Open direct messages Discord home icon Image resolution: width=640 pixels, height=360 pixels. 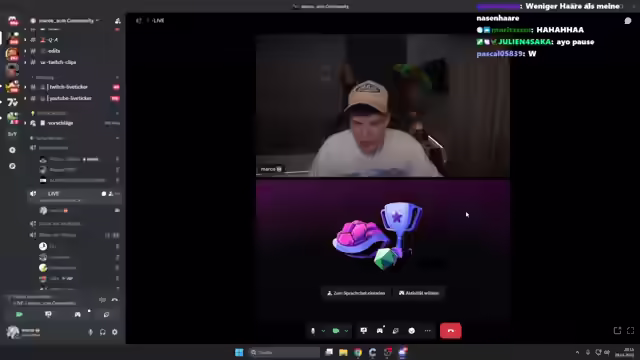click(x=13, y=20)
